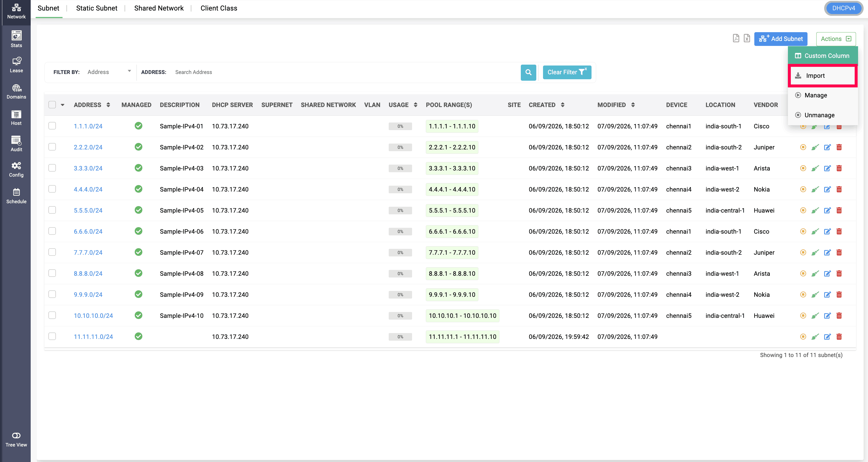Open the Lease section in sidebar
Image resolution: width=868 pixels, height=462 pixels.
[16, 65]
